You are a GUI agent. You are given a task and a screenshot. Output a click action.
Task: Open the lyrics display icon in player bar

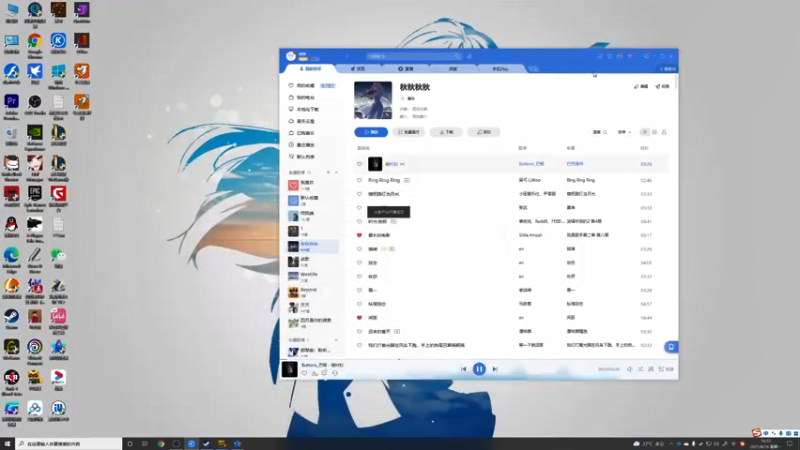[651, 369]
